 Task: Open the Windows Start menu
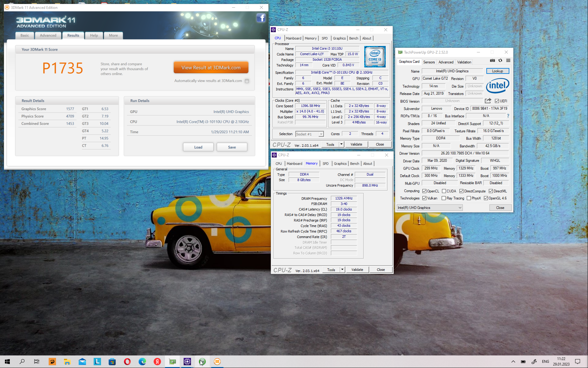point(7,362)
